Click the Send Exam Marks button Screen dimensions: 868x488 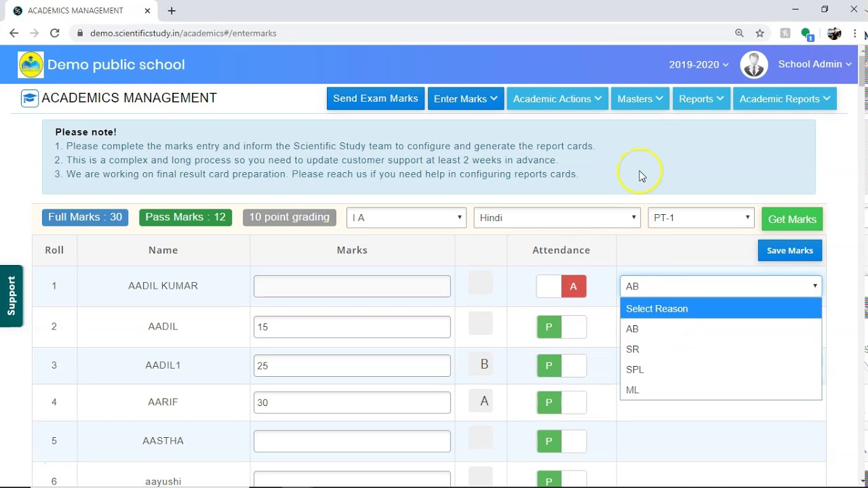(376, 98)
